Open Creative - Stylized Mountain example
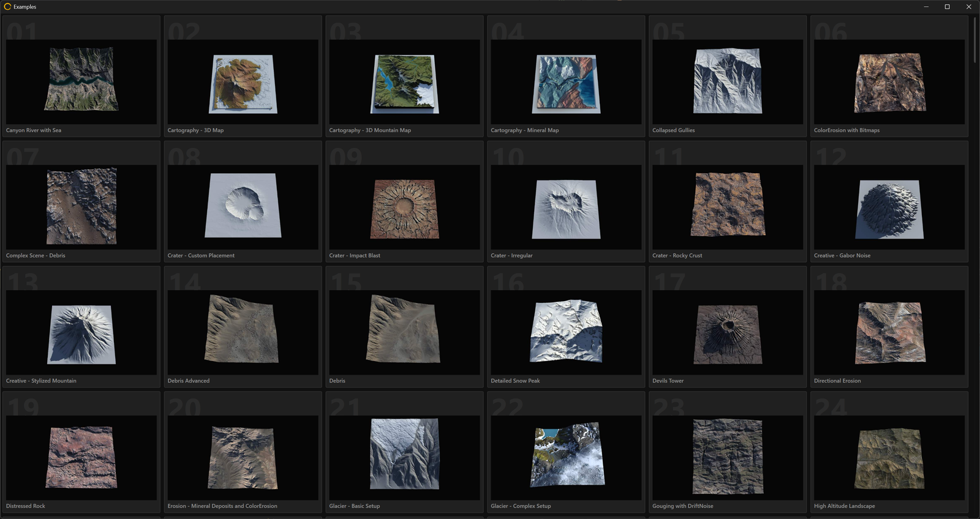Viewport: 980px width, 519px height. [x=81, y=327]
